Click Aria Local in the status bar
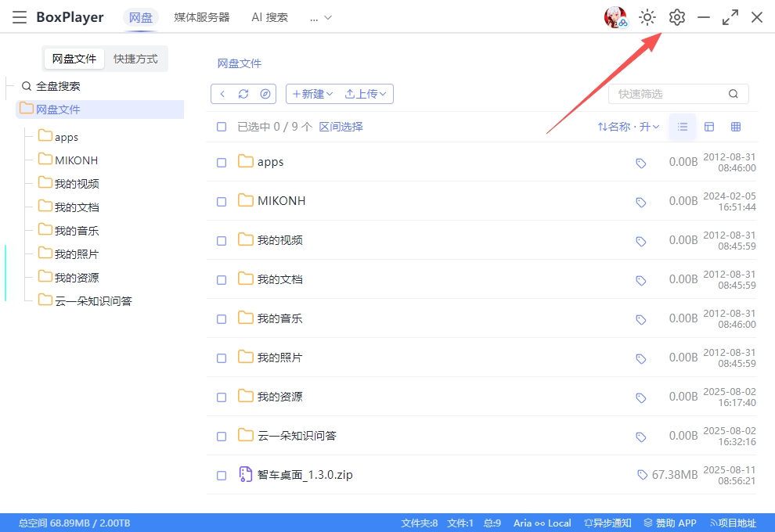The height and width of the screenshot is (532, 775). (x=542, y=523)
